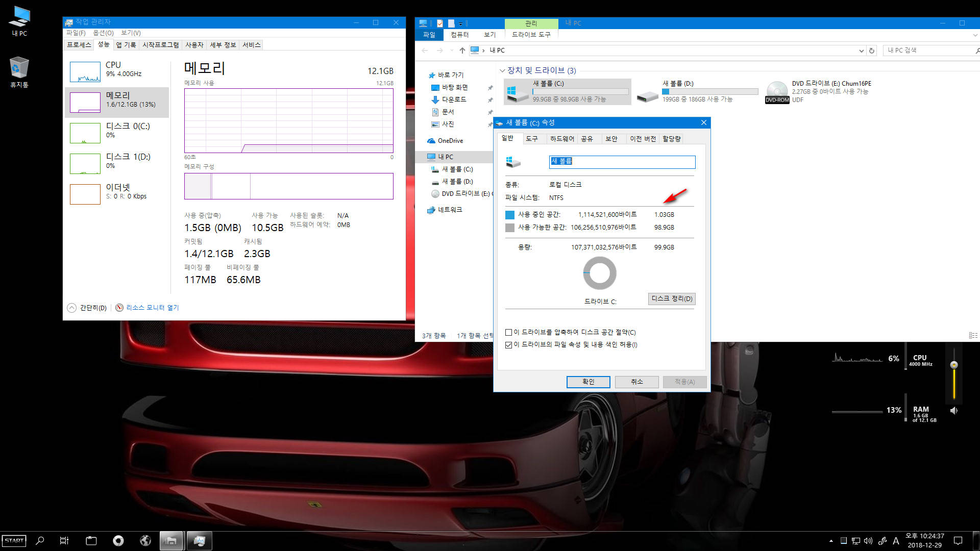
Task: Open 리소스 모니터 열기 link
Action: click(148, 308)
